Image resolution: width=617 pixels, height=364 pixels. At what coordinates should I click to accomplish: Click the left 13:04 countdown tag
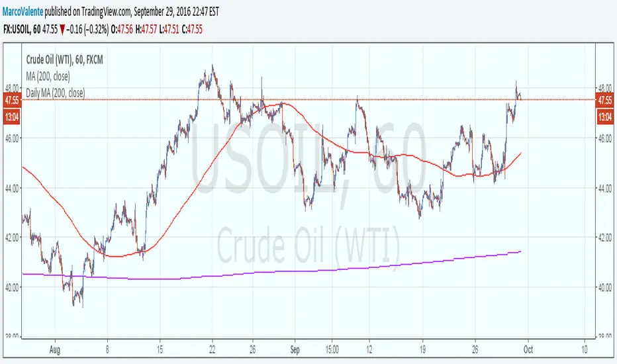(11, 117)
